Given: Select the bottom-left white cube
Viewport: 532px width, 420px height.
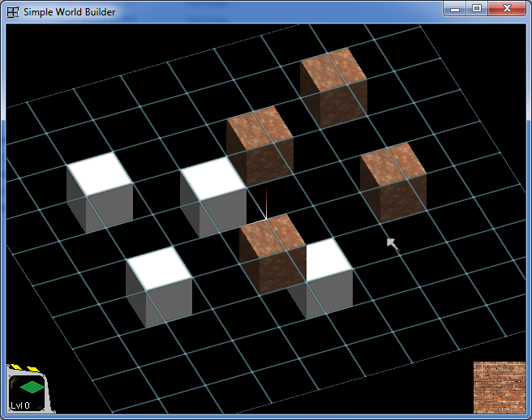Looking at the screenshot, I should (x=159, y=287).
